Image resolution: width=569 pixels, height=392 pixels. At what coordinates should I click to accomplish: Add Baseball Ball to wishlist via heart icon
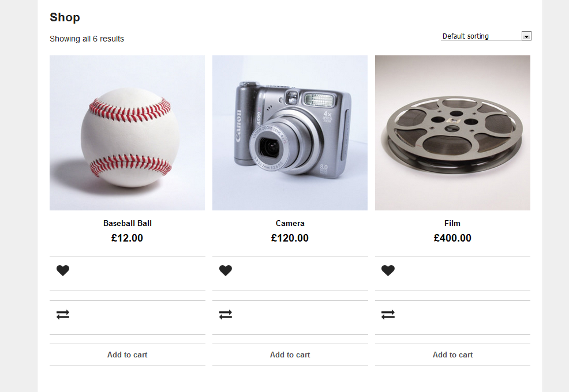click(63, 270)
